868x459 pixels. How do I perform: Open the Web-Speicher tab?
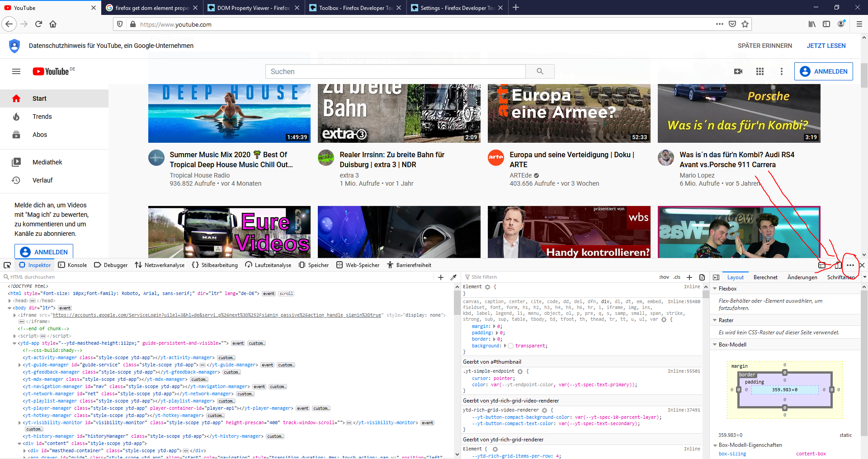click(358, 265)
